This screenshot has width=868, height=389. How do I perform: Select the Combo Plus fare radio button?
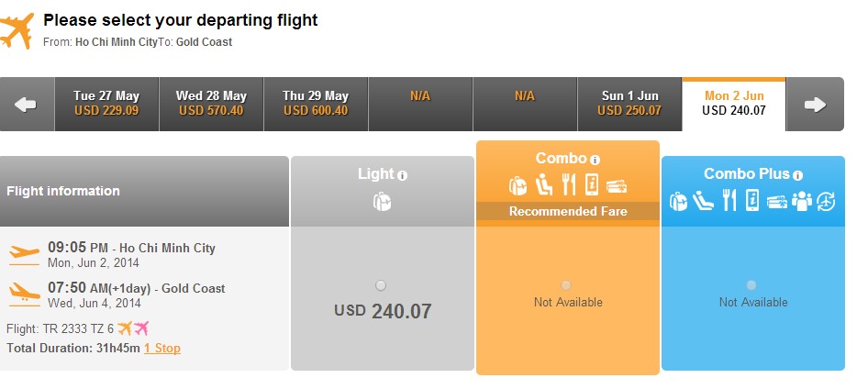(x=751, y=285)
